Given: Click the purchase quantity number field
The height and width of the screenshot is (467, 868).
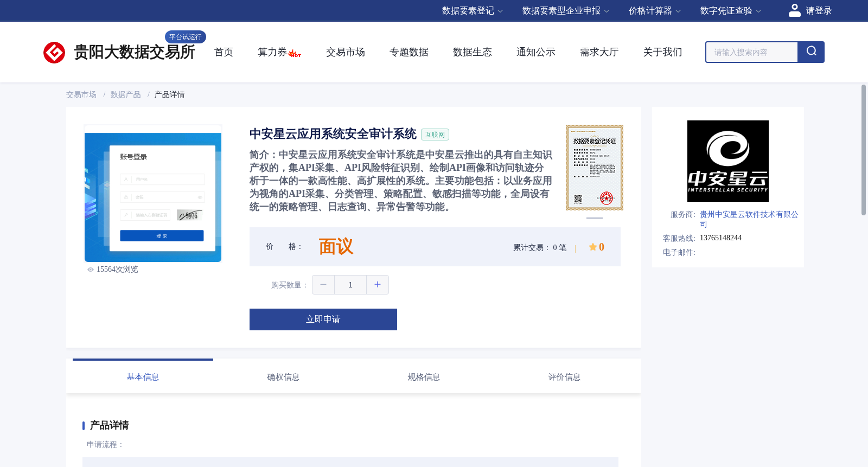Looking at the screenshot, I should tap(350, 285).
